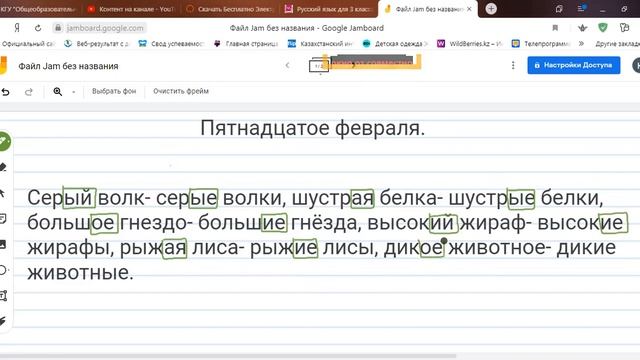
Task: Click the word шустрая in the text
Action: click(x=333, y=198)
